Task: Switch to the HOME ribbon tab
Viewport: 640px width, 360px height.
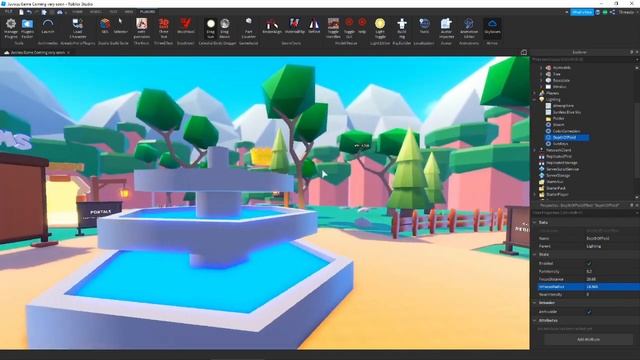Action: pyautogui.click(x=77, y=12)
